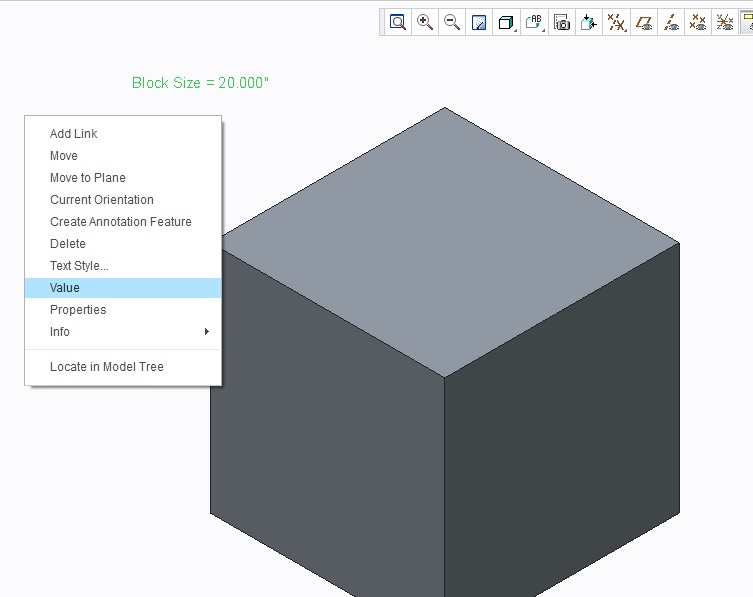Viewport: 753px width, 597px height.
Task: Toggle coordinate system display
Action: [x=725, y=22]
